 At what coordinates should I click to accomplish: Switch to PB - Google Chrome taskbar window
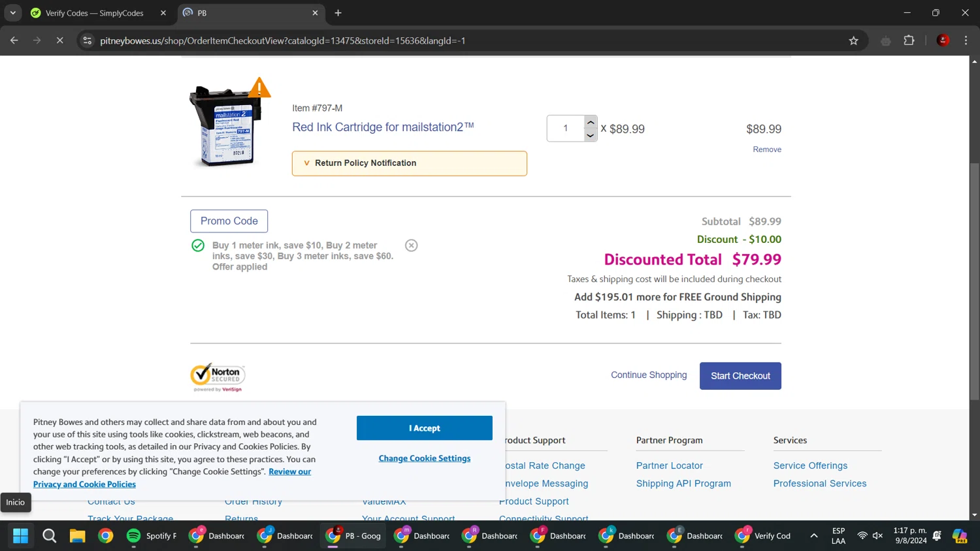tap(354, 536)
